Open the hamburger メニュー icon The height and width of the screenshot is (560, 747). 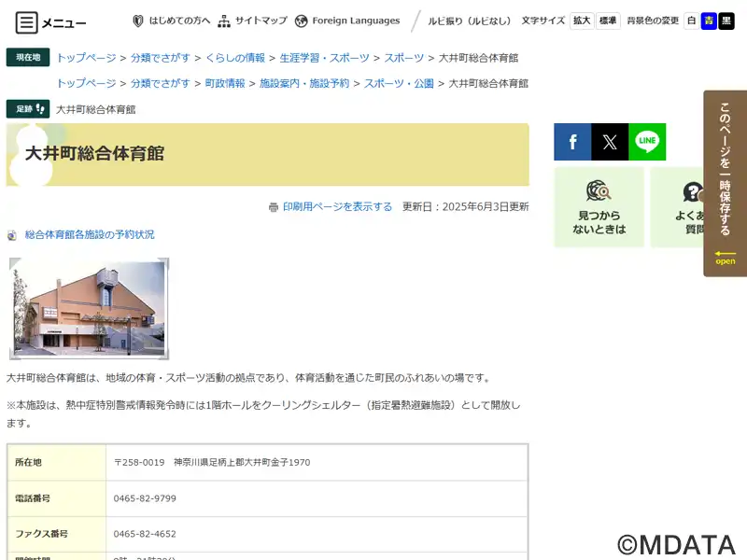click(27, 22)
